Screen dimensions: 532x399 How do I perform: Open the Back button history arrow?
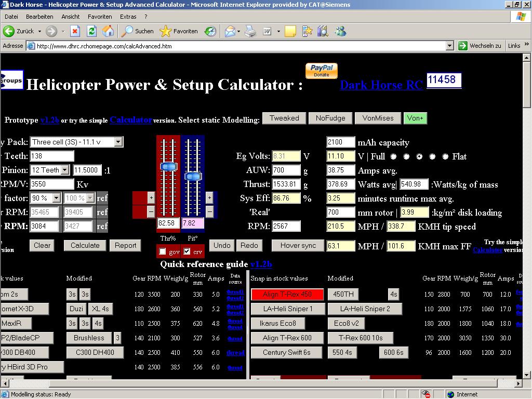pos(39,31)
